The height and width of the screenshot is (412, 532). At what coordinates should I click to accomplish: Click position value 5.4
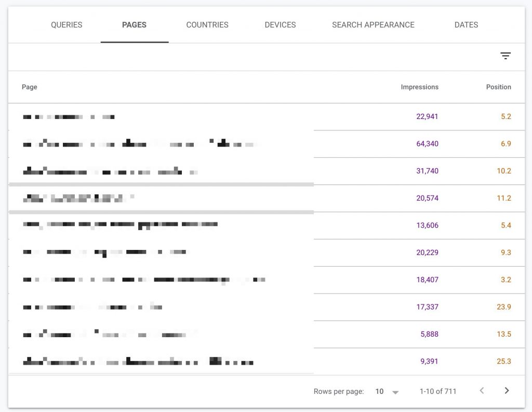506,225
